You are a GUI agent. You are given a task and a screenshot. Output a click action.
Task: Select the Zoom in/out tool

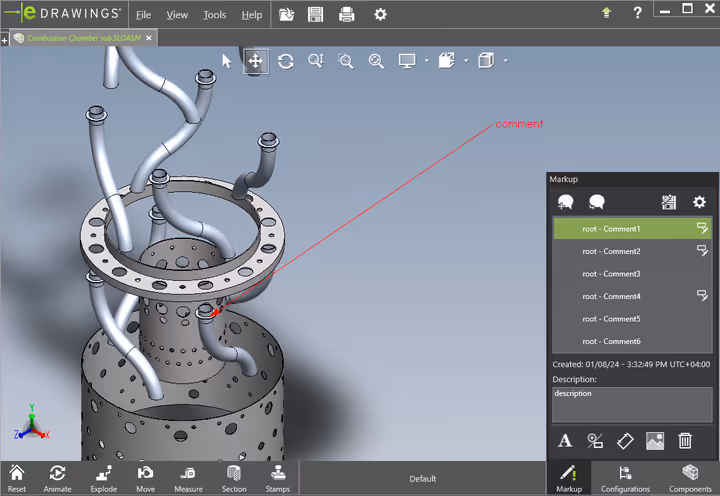pyautogui.click(x=315, y=61)
